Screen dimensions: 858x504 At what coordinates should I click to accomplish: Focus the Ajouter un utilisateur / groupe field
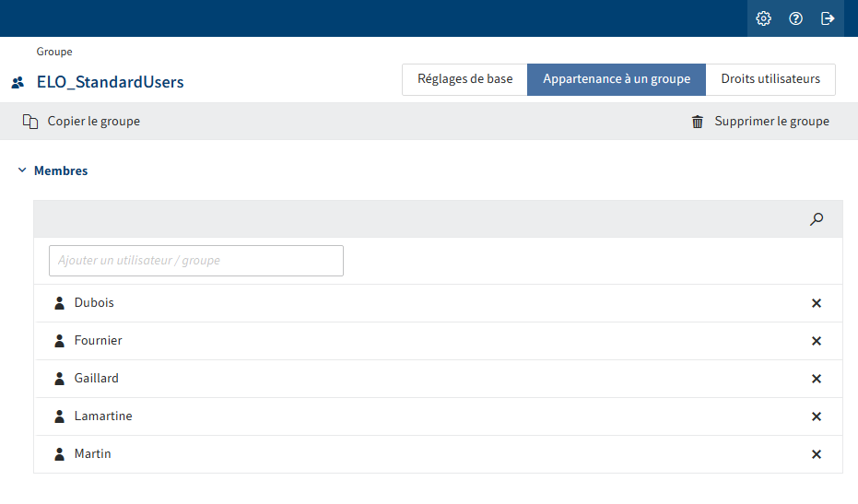(x=196, y=261)
